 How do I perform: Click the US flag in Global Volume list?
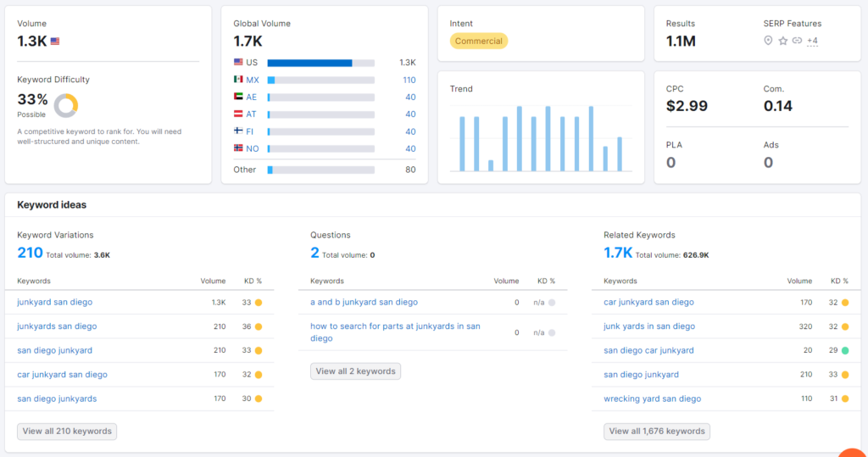click(x=238, y=62)
